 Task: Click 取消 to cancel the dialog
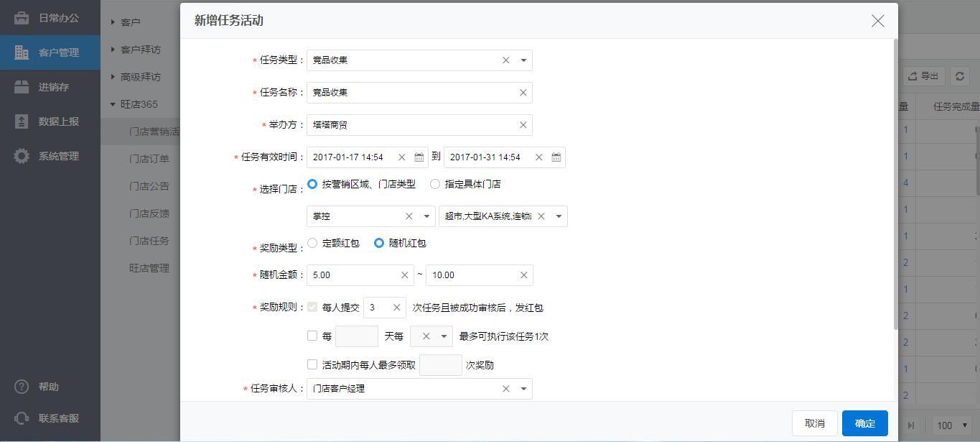[x=814, y=423]
